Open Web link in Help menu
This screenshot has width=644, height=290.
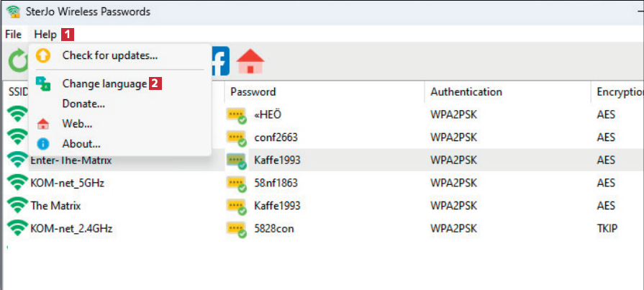77,124
